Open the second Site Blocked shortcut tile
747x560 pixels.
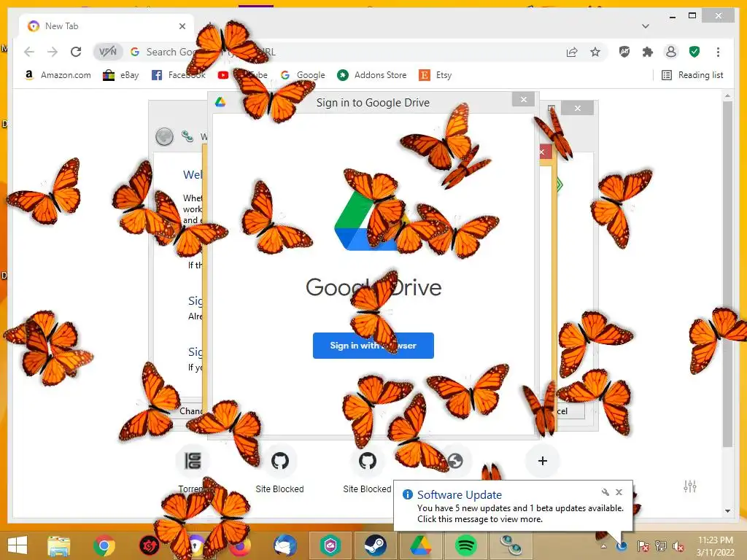[368, 469]
